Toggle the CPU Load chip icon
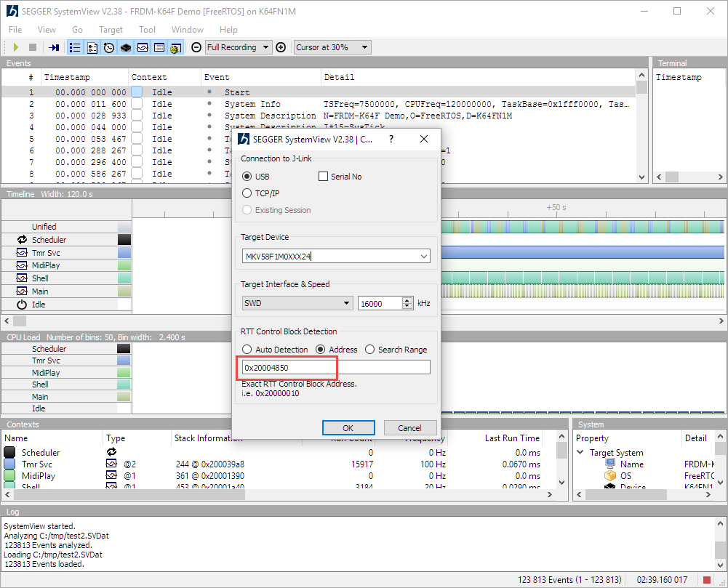728x588 pixels. coord(126,47)
